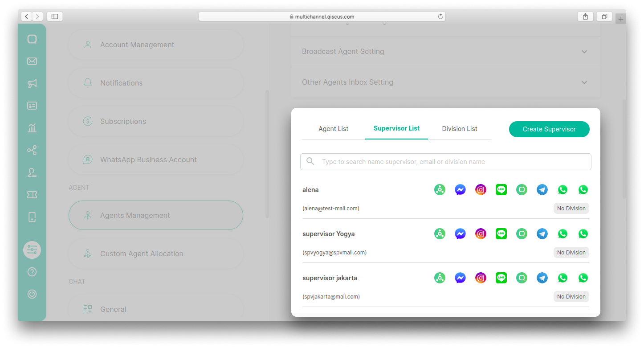Click supervisor jakarta's Messenger icon
Viewport: 644px width, 348px height.
[461, 278]
